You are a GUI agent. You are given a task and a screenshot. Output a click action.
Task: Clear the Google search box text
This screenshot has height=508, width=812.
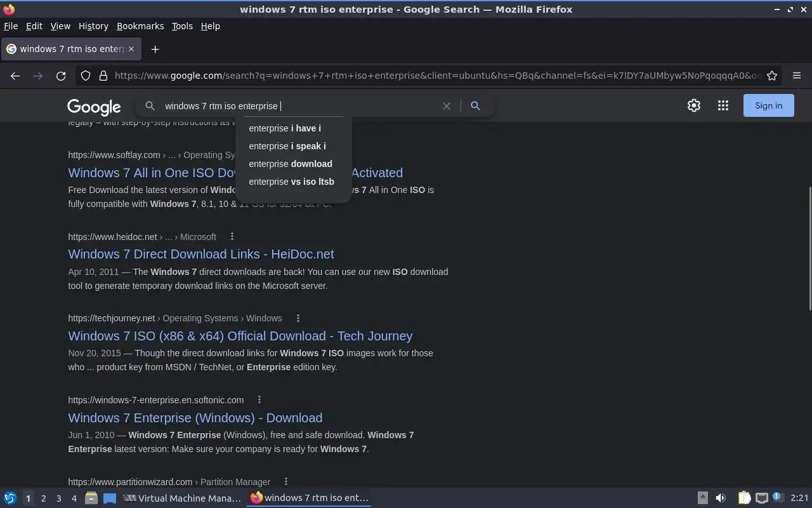pyautogui.click(x=447, y=106)
